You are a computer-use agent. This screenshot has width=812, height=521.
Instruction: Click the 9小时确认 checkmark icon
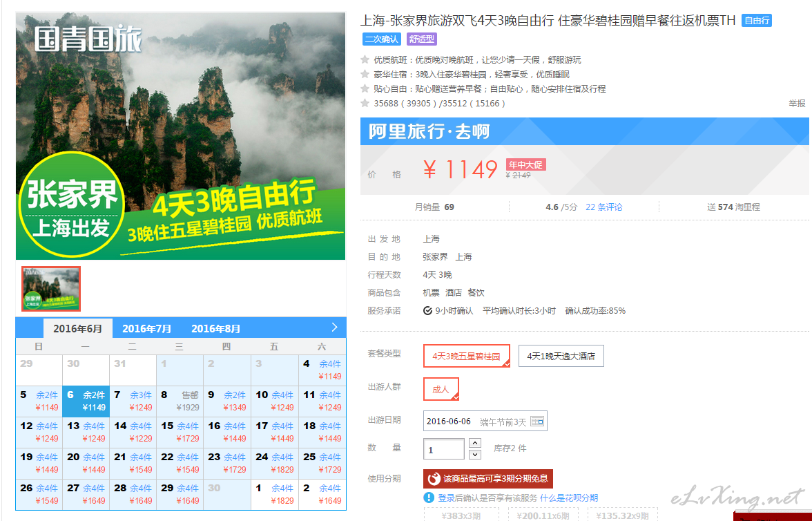(427, 310)
